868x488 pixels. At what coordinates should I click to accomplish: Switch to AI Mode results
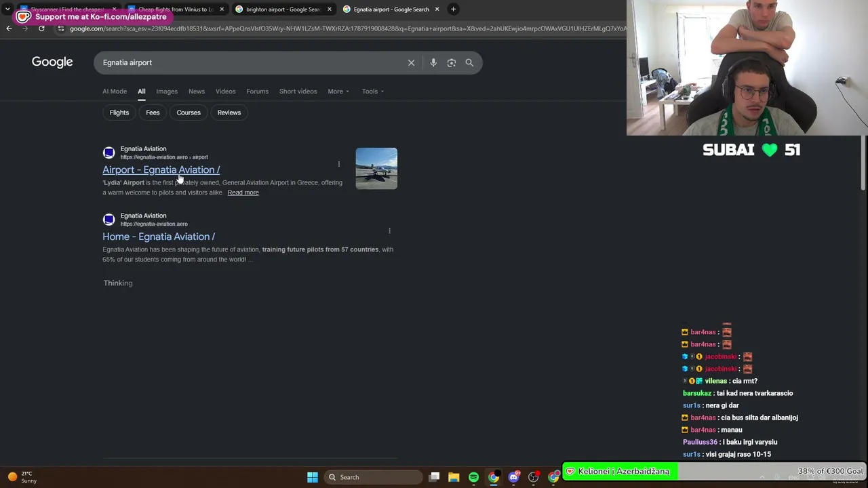click(115, 91)
